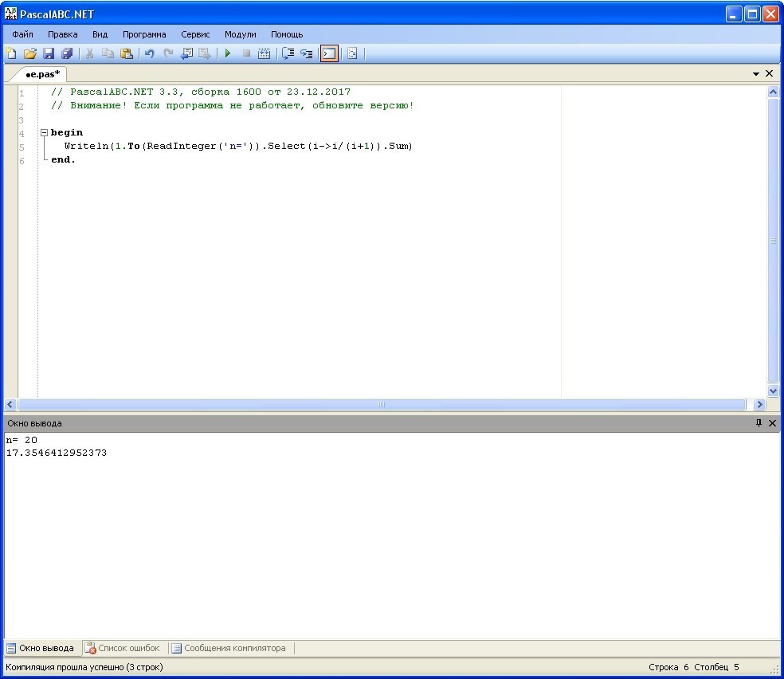Click the horizontal scroll left arrow
The height and width of the screenshot is (679, 784).
[10, 405]
